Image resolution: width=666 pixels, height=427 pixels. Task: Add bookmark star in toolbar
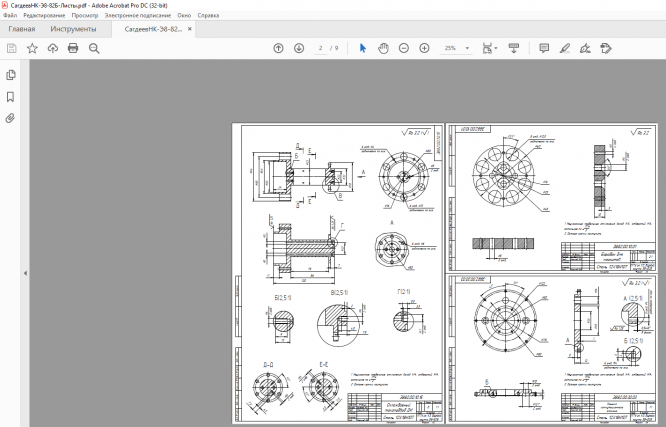point(32,48)
